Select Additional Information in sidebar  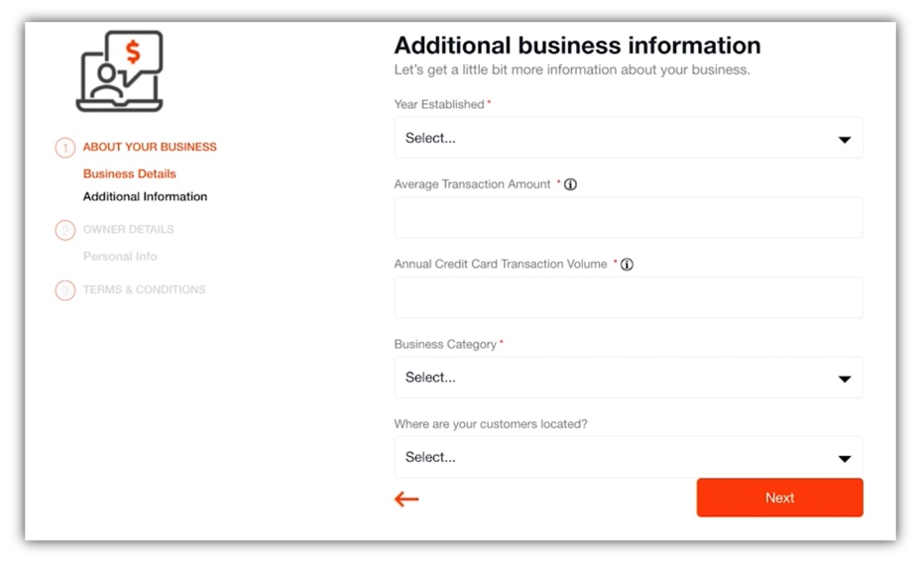coord(145,196)
